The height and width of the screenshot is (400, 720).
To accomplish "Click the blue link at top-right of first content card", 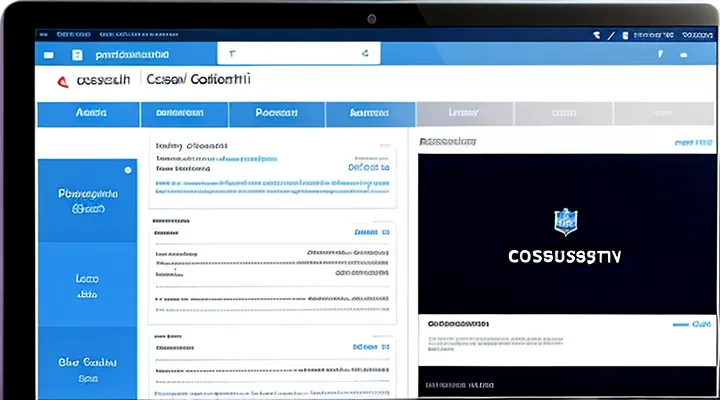I will click(x=368, y=169).
